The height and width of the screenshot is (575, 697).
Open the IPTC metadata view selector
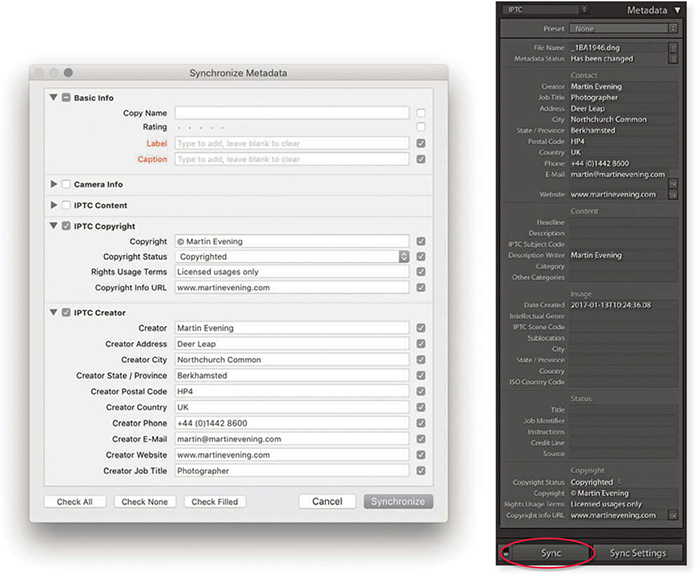pyautogui.click(x=547, y=9)
